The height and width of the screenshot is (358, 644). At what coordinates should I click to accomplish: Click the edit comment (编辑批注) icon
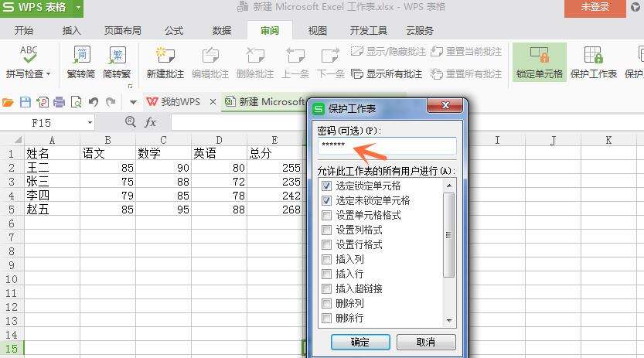210,56
